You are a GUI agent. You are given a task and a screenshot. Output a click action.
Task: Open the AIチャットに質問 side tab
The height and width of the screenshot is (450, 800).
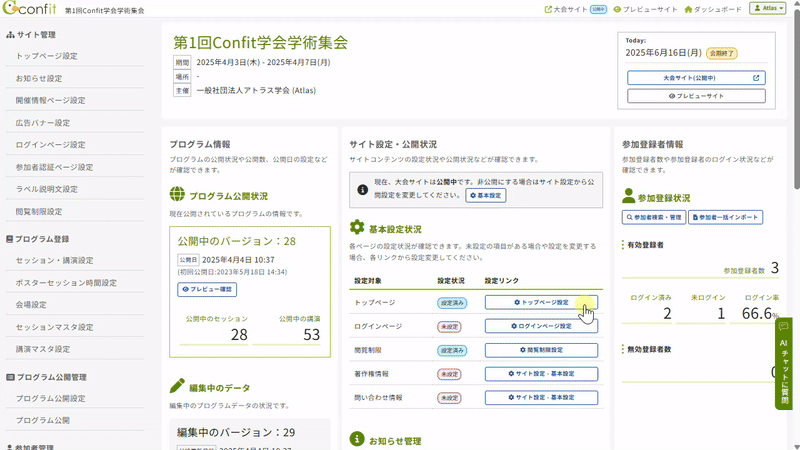click(784, 363)
